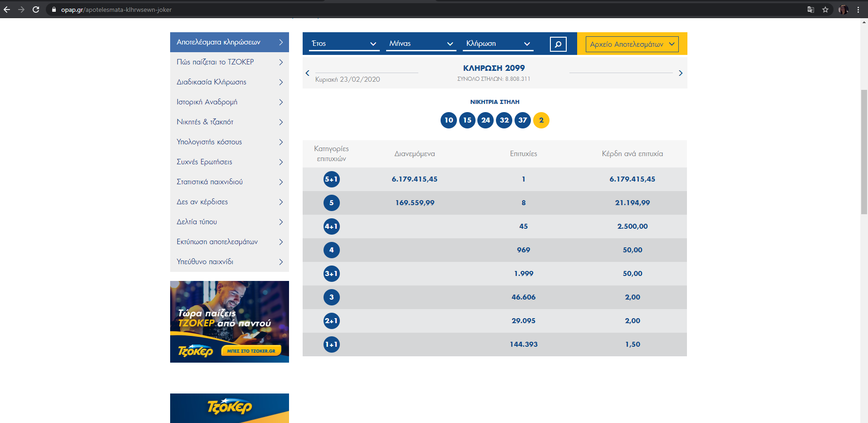Reload the page
Image resolution: width=868 pixels, height=423 pixels.
click(x=36, y=10)
